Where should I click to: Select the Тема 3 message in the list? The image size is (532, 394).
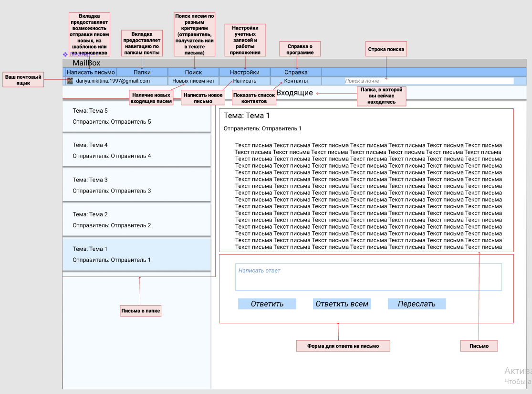click(137, 185)
